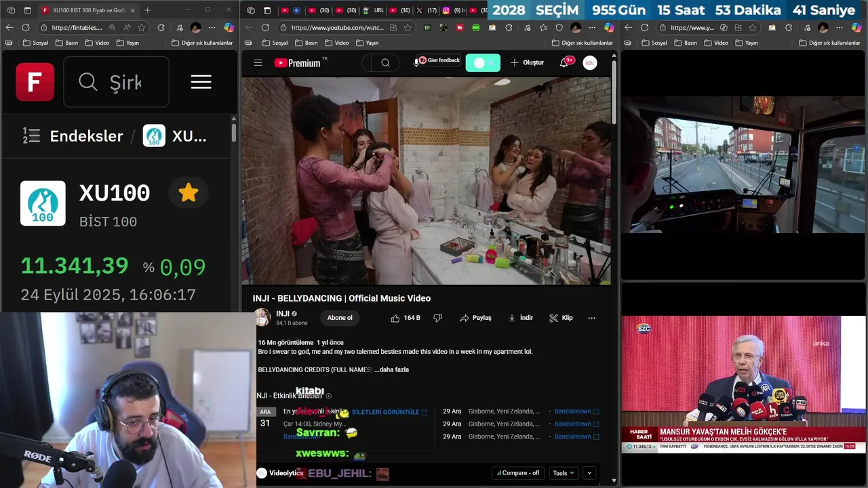Screen dimensions: 868x488
Task: Switch to the URL browser tab
Action: tap(373, 10)
